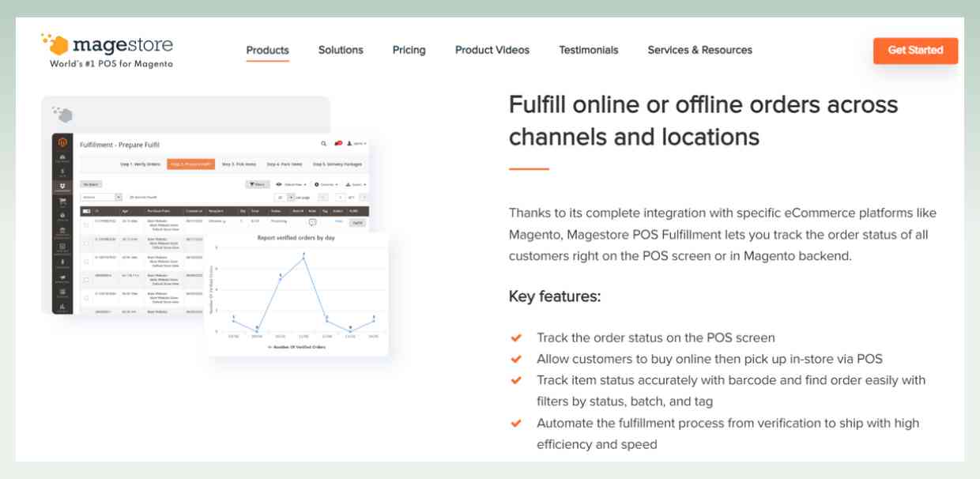The image size is (980, 479).
Task: Click the checkmark beside Automate the fulfillment process
Action: click(x=516, y=423)
